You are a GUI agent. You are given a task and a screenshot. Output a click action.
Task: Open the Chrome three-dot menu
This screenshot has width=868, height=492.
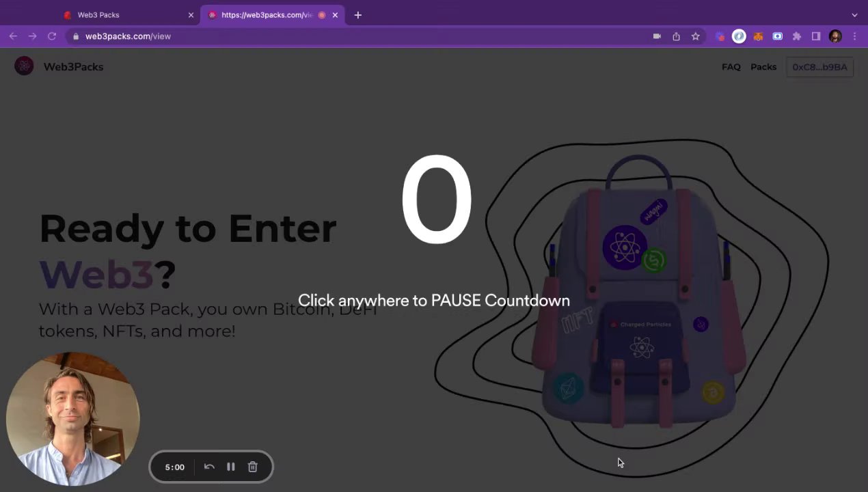click(x=854, y=36)
